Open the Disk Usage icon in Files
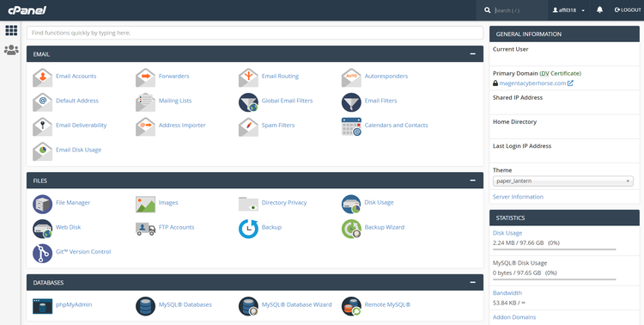This screenshot has width=644, height=325. click(x=351, y=205)
